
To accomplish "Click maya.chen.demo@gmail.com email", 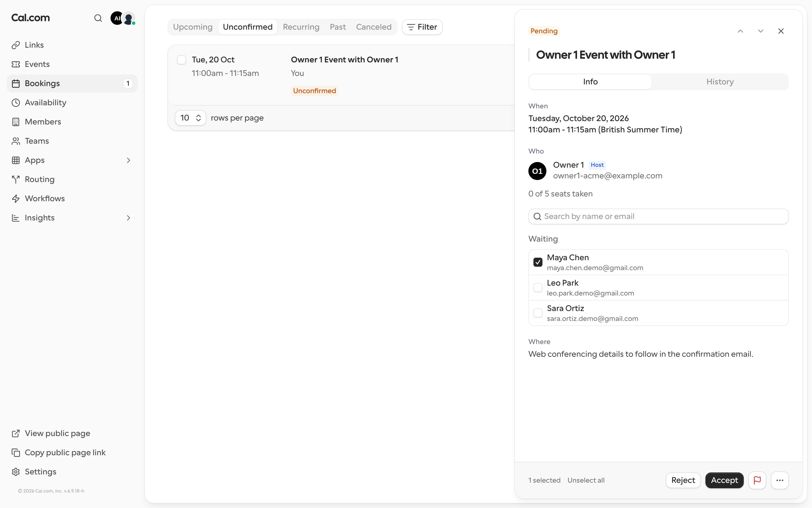I will tap(595, 268).
